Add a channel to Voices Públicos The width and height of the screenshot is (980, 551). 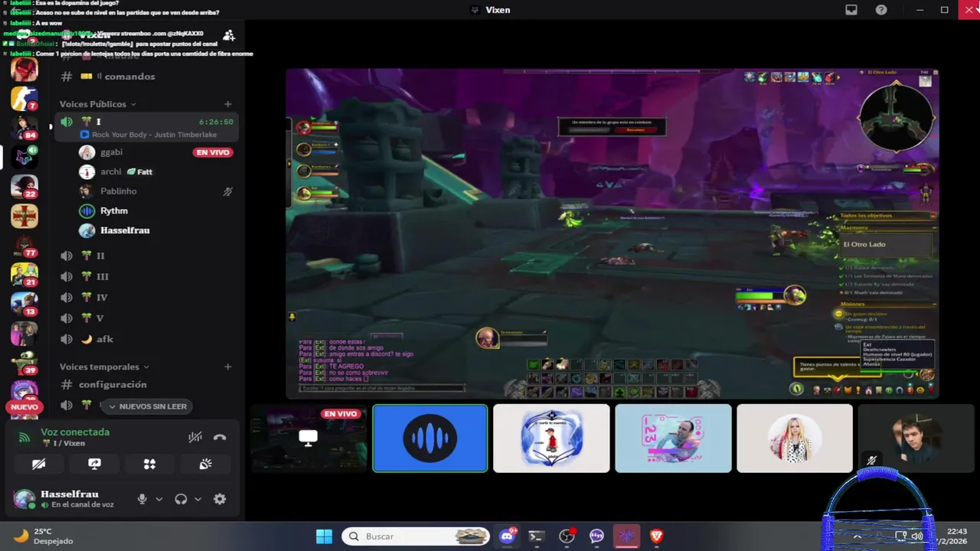(227, 104)
